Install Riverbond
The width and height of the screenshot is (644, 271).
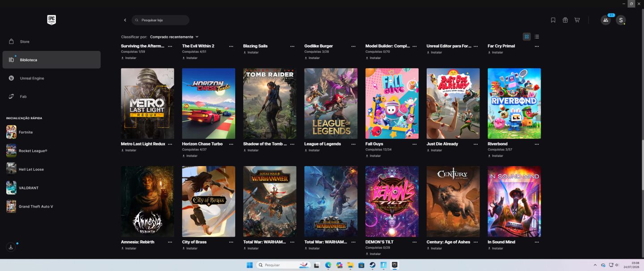[x=496, y=156]
